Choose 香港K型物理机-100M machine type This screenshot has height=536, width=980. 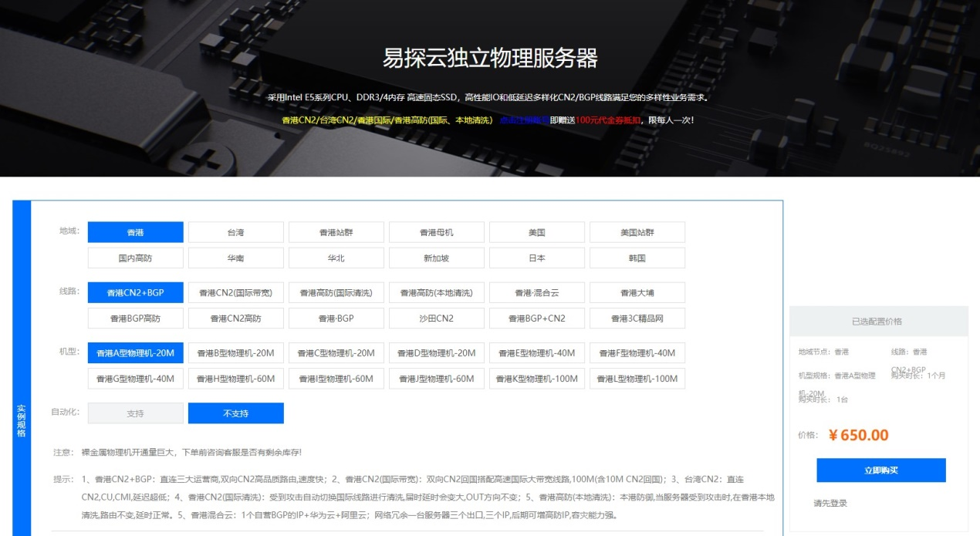point(537,379)
